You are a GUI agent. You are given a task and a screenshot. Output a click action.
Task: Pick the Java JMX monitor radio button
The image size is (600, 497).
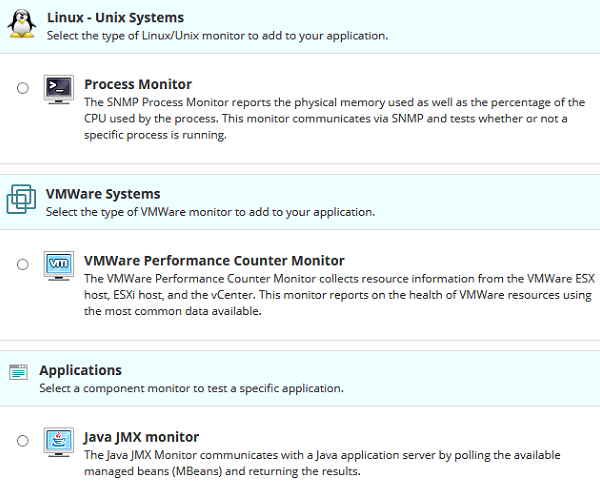(23, 441)
